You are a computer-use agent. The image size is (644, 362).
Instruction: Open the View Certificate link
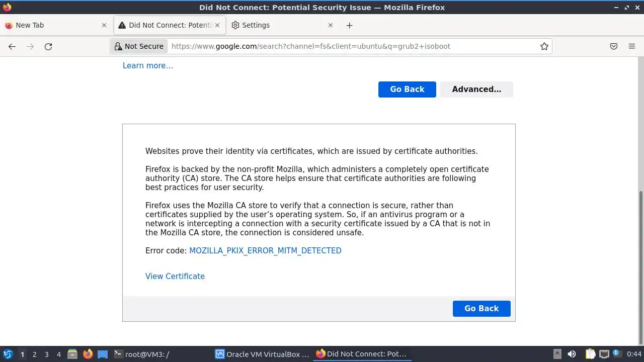point(175,276)
